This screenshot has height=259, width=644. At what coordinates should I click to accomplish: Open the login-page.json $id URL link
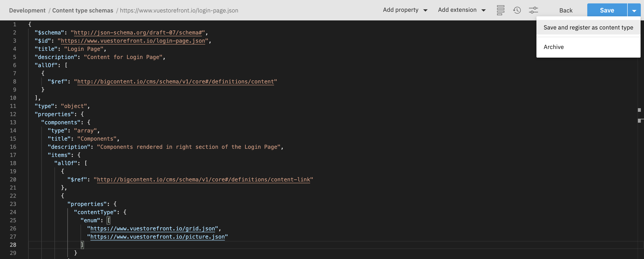133,41
